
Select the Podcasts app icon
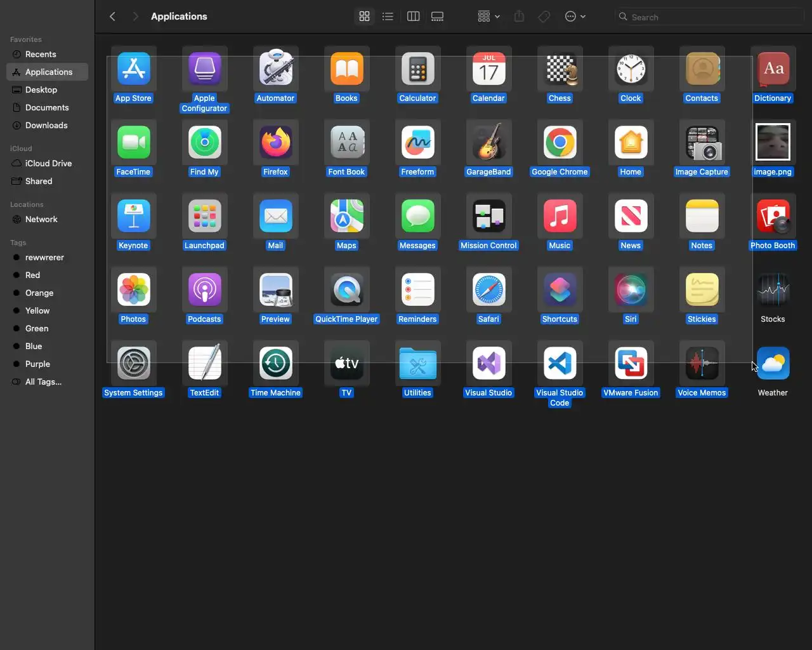[204, 289]
